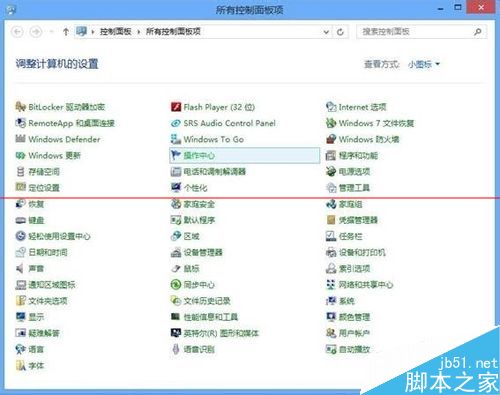This screenshot has width=500, height=395.
Task: Open 程序和功能 item
Action: click(352, 155)
